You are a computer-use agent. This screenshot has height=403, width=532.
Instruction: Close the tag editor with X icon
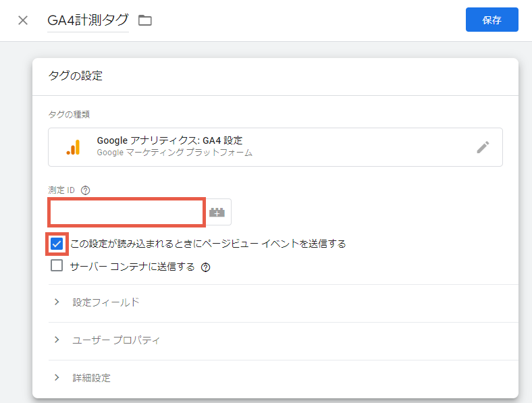23,20
